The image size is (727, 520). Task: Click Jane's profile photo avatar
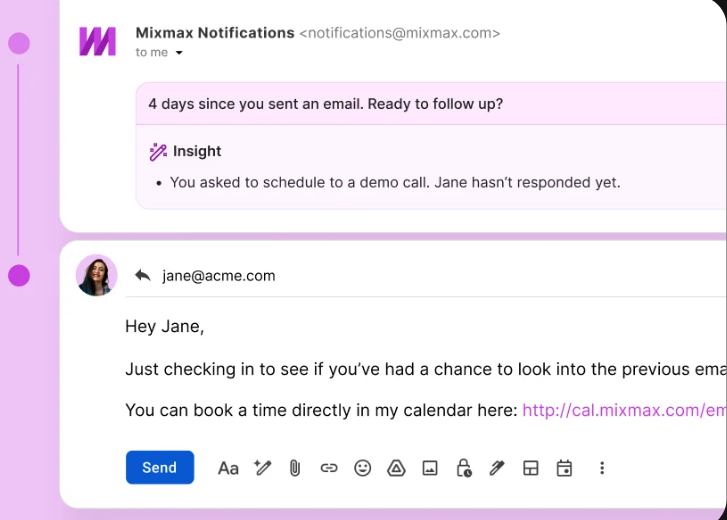(x=96, y=275)
